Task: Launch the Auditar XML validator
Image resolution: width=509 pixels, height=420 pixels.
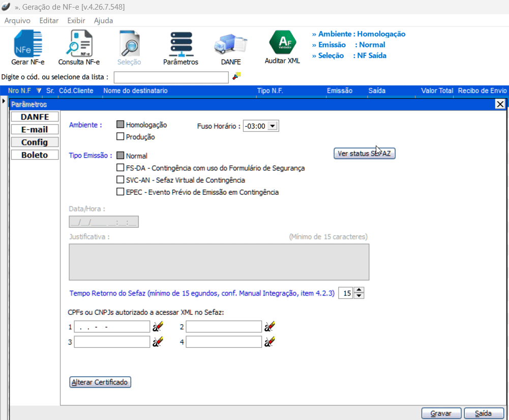Action: point(282,47)
